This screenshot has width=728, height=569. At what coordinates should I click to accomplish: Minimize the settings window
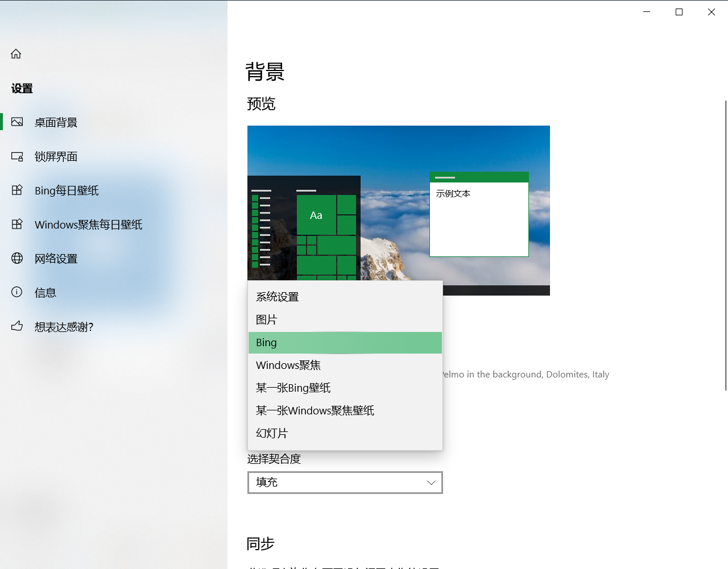click(647, 12)
